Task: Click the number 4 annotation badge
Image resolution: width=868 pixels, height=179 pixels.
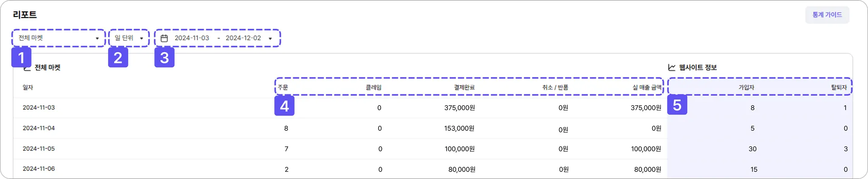Action: coord(284,106)
